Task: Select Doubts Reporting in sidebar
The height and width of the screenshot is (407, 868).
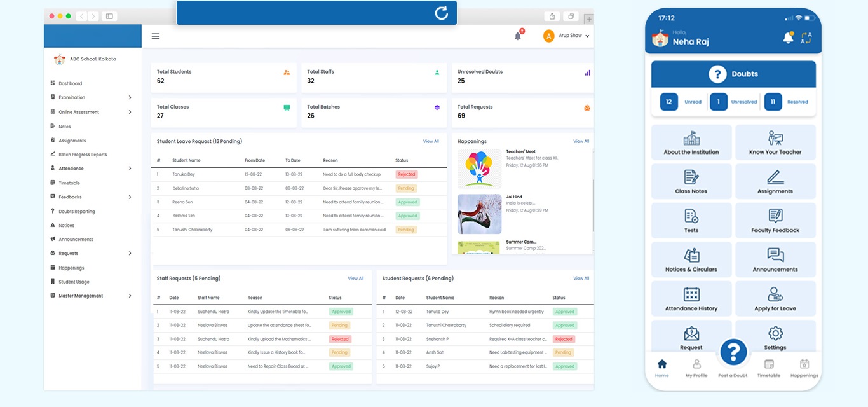Action: (76, 211)
